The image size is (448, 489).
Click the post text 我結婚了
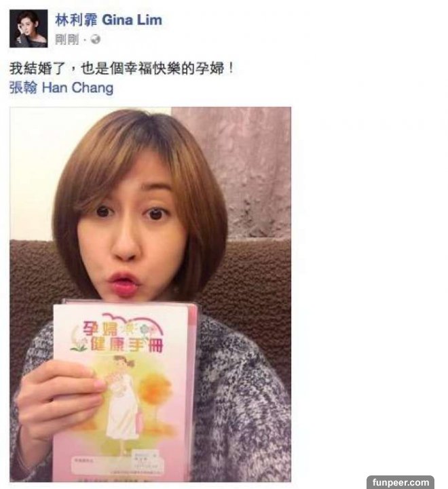click(x=37, y=69)
